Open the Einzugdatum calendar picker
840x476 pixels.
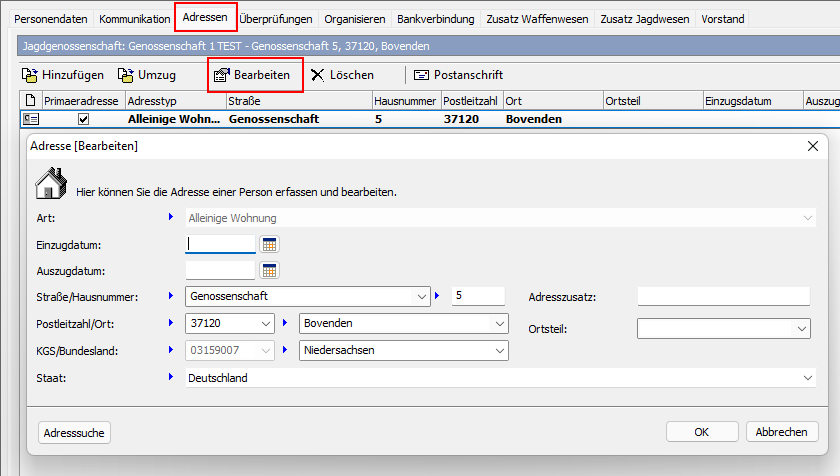pos(270,244)
